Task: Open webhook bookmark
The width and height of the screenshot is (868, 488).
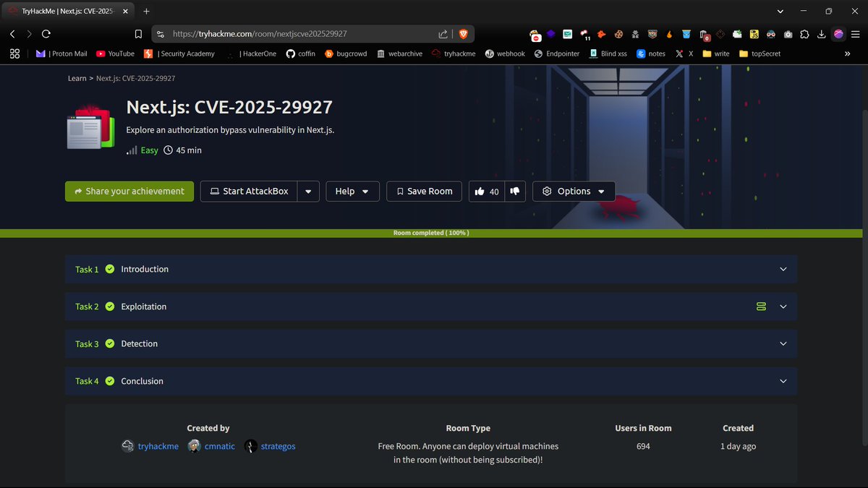Action: 505,53
